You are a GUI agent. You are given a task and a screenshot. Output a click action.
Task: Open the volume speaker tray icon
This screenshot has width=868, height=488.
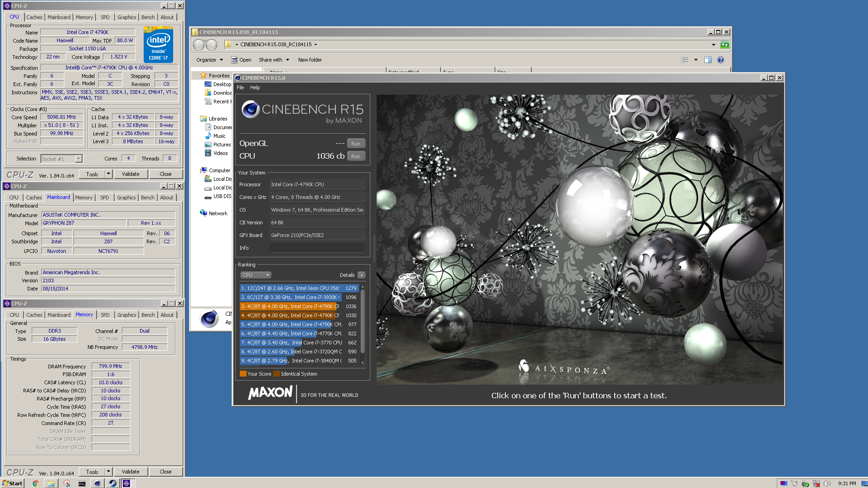click(x=827, y=483)
